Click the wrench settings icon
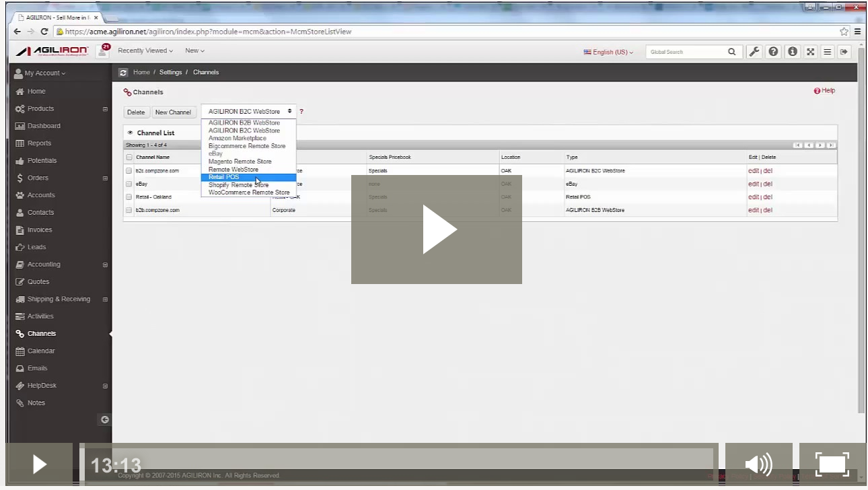The width and height of the screenshot is (868, 490). pyautogui.click(x=754, y=52)
